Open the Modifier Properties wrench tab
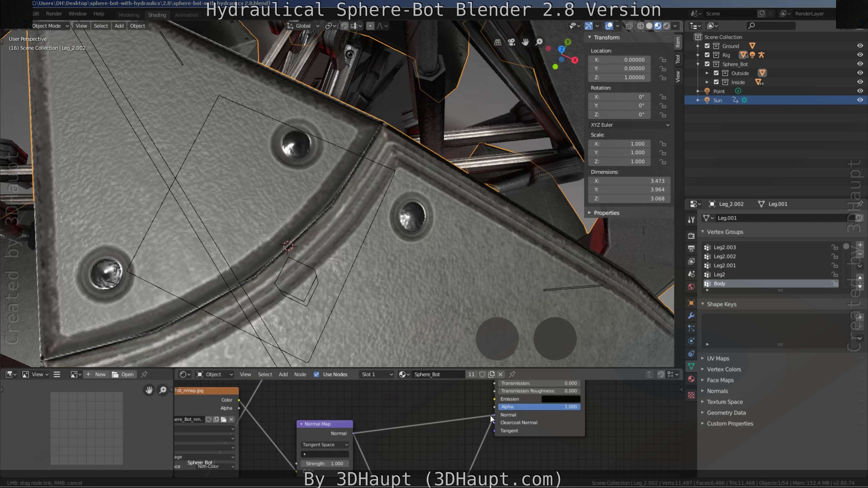 (x=691, y=316)
